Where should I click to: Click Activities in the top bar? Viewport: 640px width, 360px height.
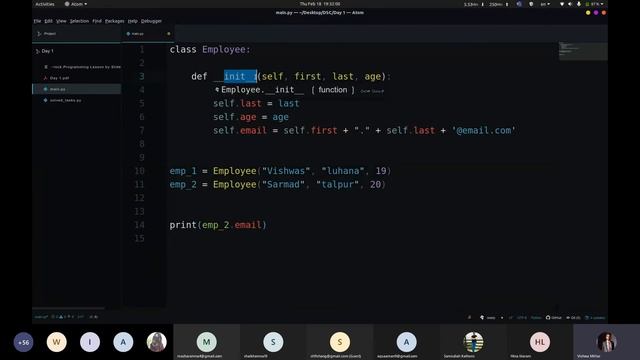tap(45, 4)
